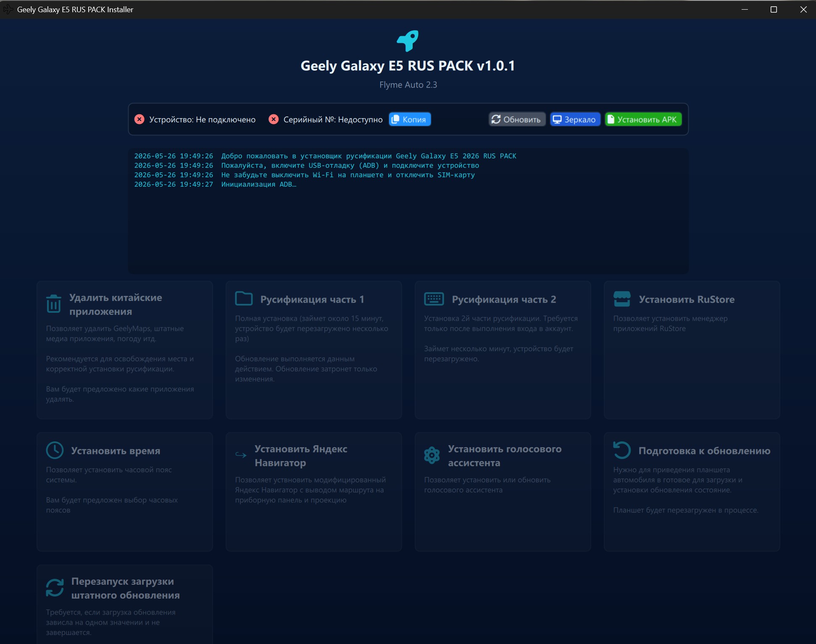Click the clock icon of Установить время
Image resolution: width=816 pixels, height=644 pixels.
(55, 450)
